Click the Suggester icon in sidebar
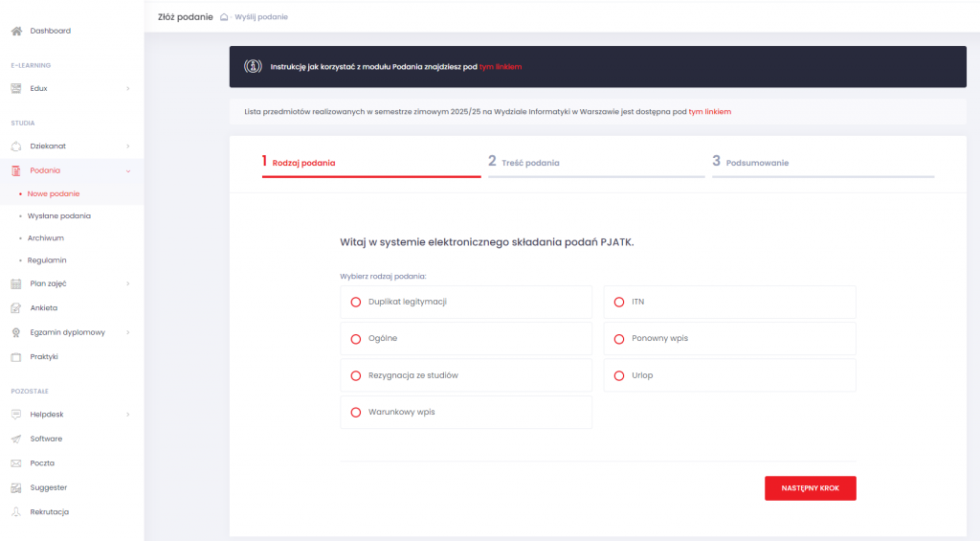Screen dimensions: 980x541 [x=16, y=488]
